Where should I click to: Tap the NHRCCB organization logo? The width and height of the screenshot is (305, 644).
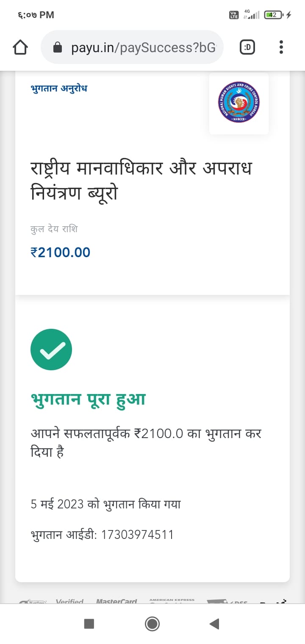(239, 103)
